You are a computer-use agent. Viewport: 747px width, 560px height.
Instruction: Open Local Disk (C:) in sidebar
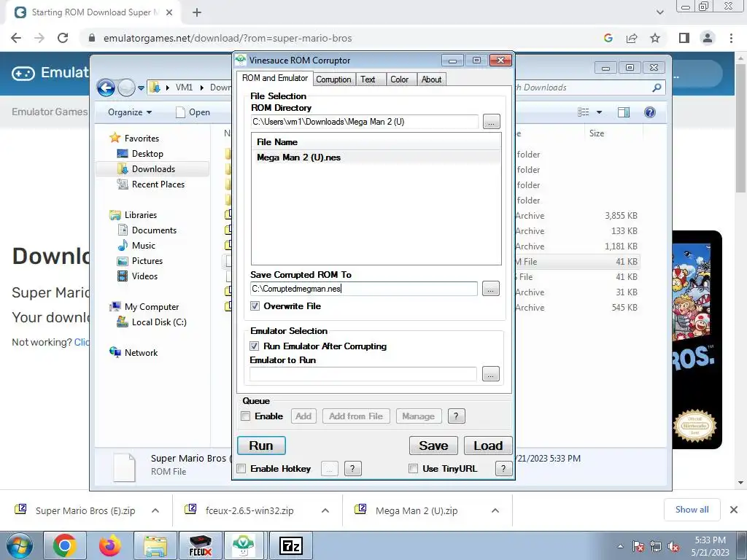coord(152,322)
